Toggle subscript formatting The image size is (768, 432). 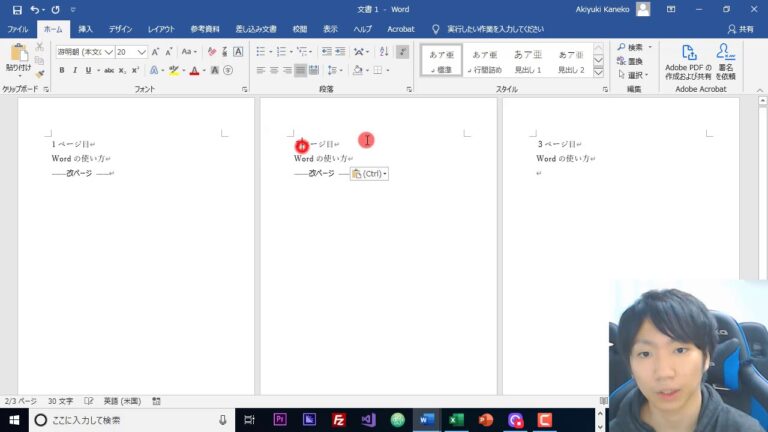click(x=122, y=71)
